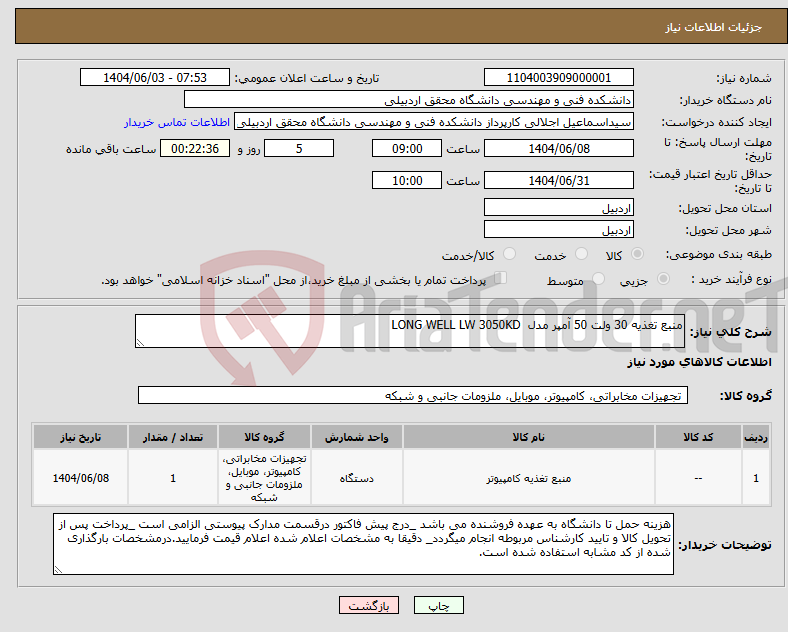
Task: Click the اطلاعات کالاهای مورد نیاز heading
Action: pos(699,362)
